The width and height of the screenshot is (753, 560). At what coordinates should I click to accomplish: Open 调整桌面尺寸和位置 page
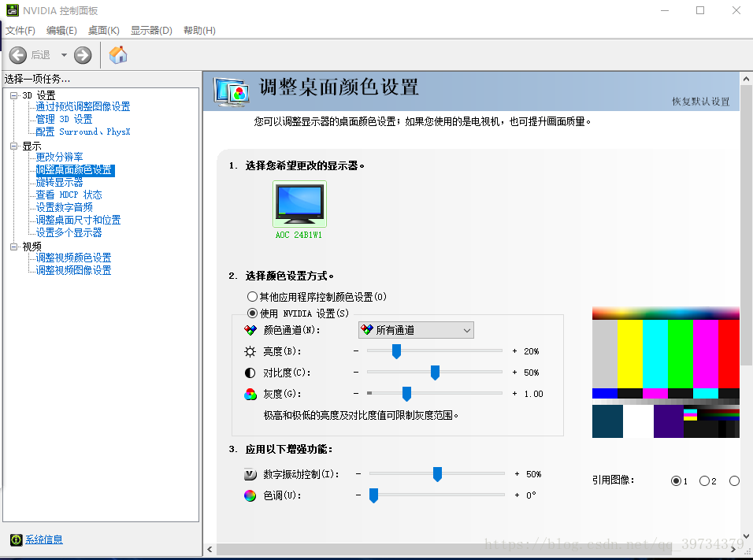(78, 220)
